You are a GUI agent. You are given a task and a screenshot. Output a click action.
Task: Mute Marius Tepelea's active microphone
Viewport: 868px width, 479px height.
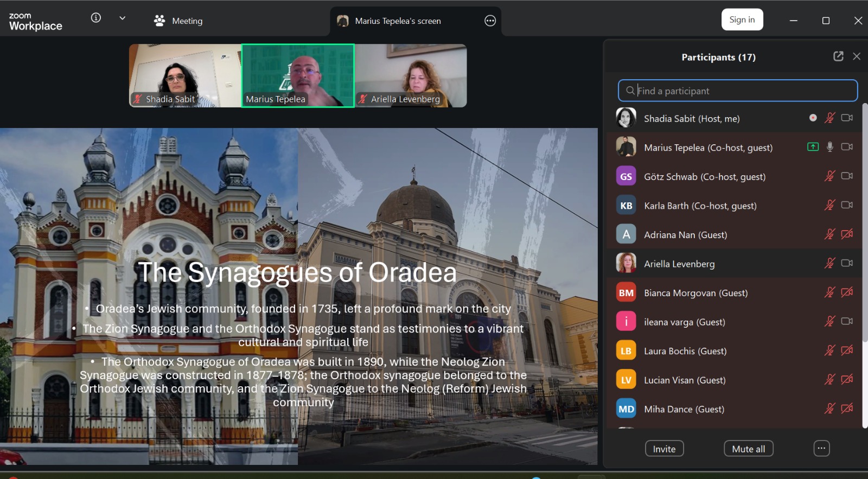(829, 147)
